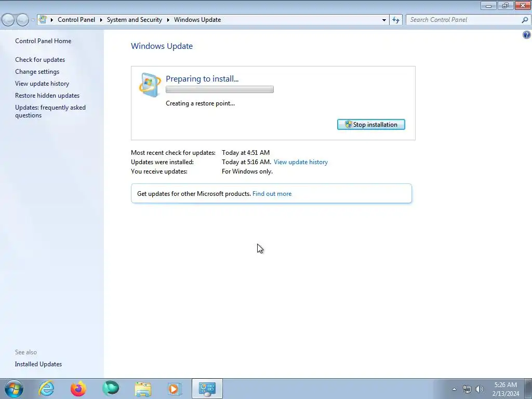The image size is (532, 399).
Task: Open Windows Explorer from taskbar
Action: tap(143, 389)
